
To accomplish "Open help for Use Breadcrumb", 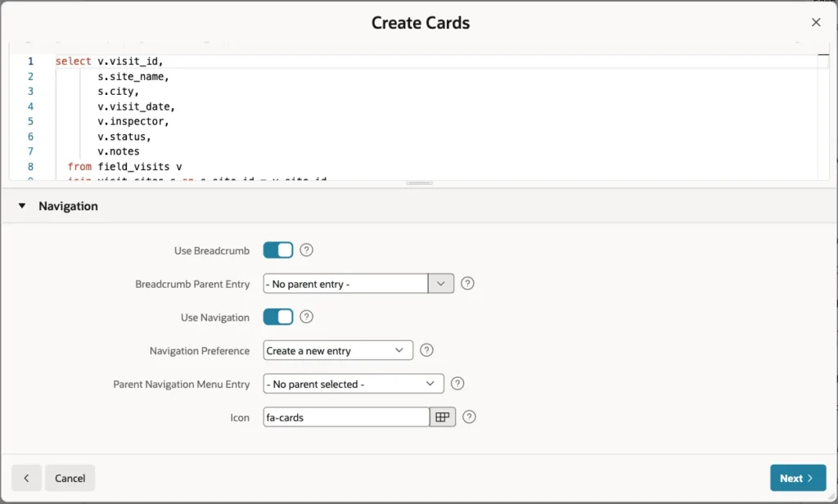I will [306, 250].
